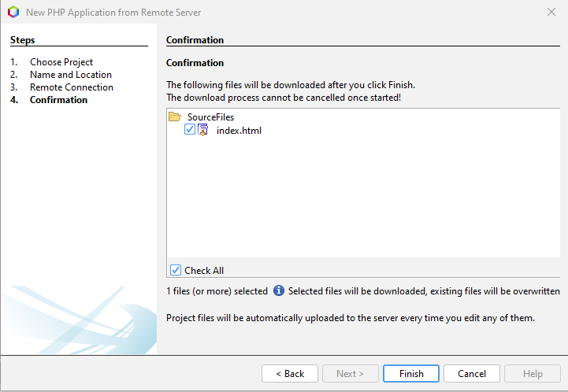Uncheck the index.html download checkbox

(190, 130)
